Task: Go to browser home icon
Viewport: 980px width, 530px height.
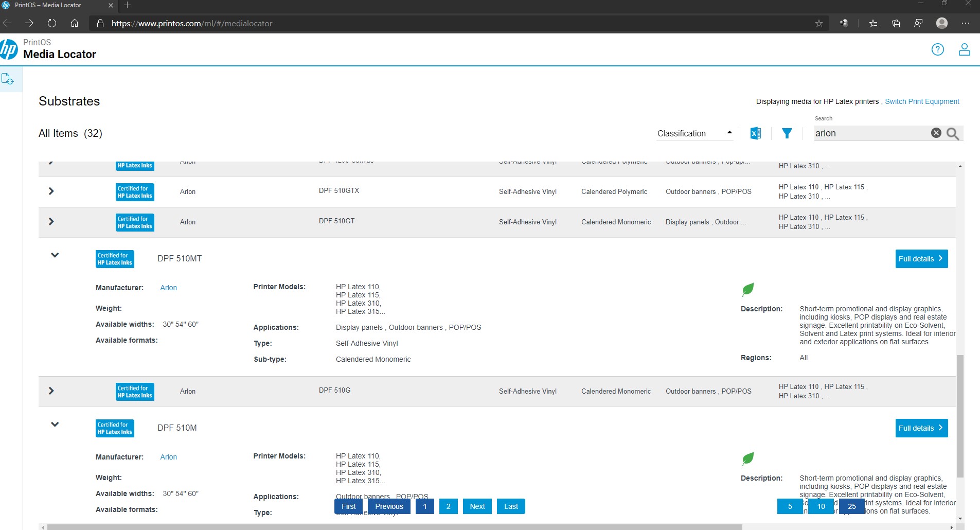Action: coord(75,23)
